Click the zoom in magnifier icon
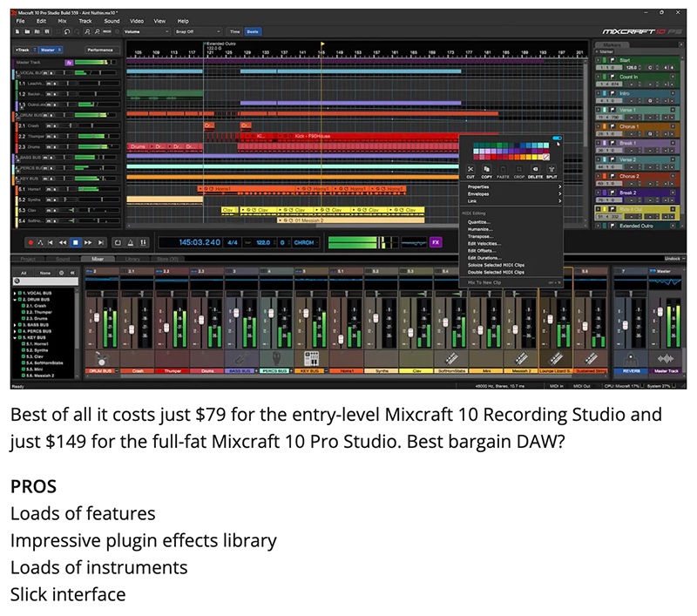Screen dimensions: 697x616 tap(87, 31)
